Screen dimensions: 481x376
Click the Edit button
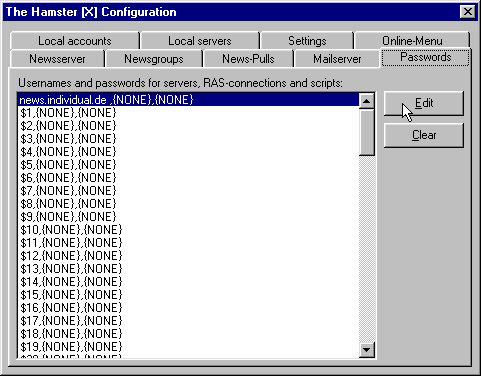click(424, 103)
